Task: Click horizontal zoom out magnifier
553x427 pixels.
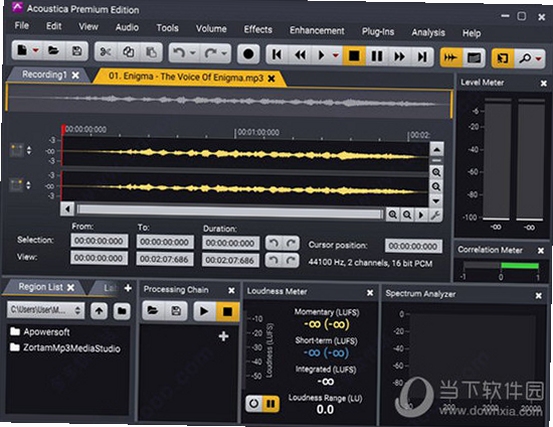Action: [407, 215]
